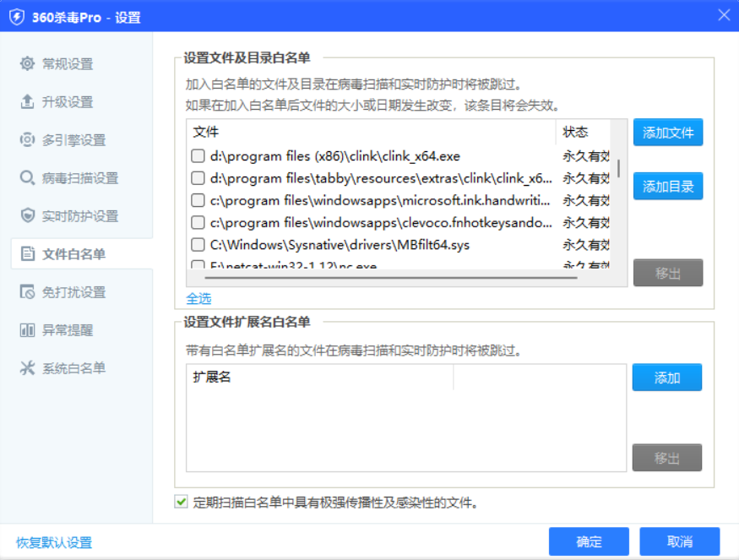Select the 文件白名单 sidebar tab
Screen dimensions: 739x560
coord(73,254)
